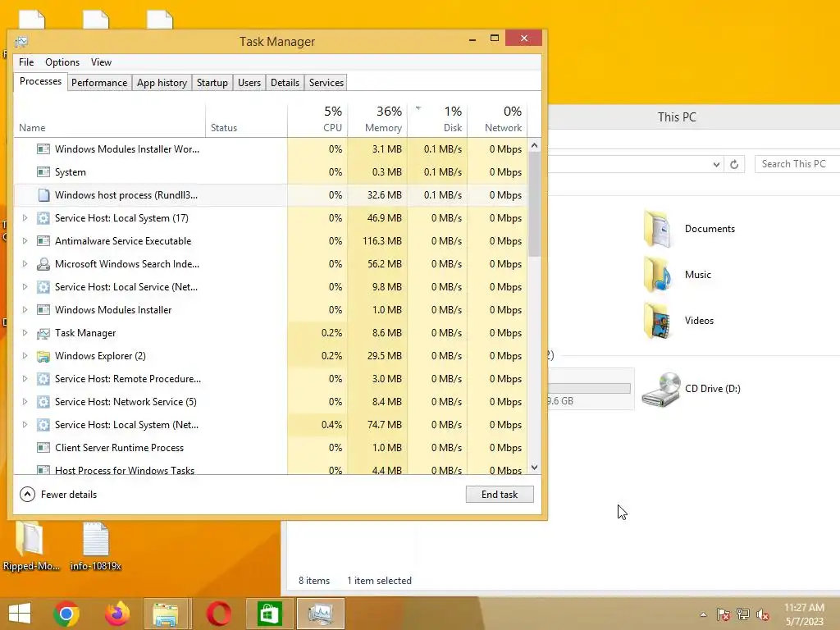Click the Windows Explorer (2) process icon
840x630 pixels.
(x=43, y=356)
